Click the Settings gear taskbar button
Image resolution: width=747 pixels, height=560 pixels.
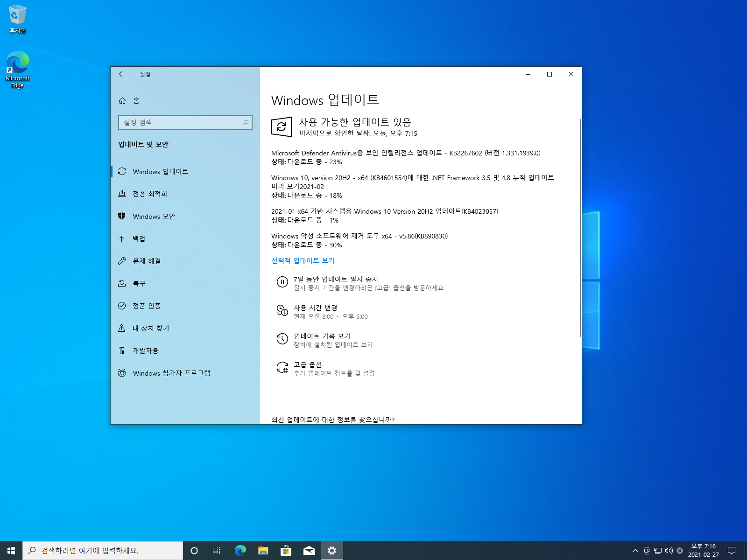332,551
